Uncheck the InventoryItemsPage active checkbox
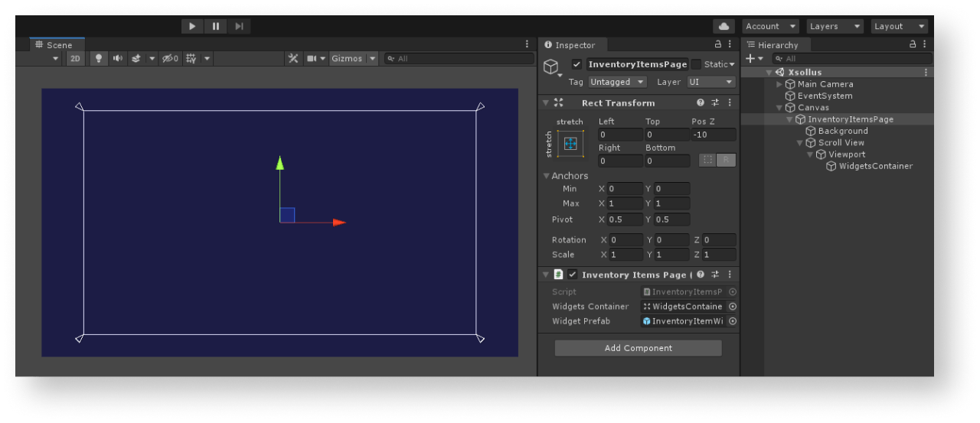 577,64
